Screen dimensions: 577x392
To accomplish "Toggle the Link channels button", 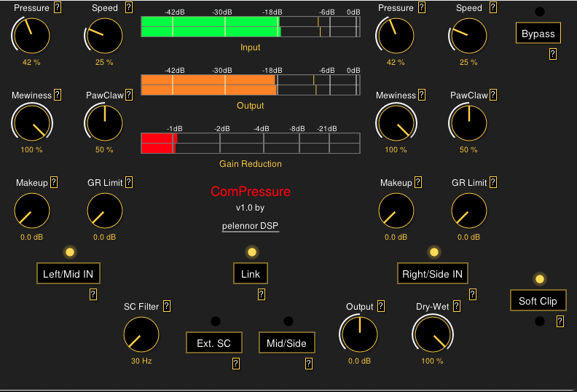I will click(x=251, y=274).
